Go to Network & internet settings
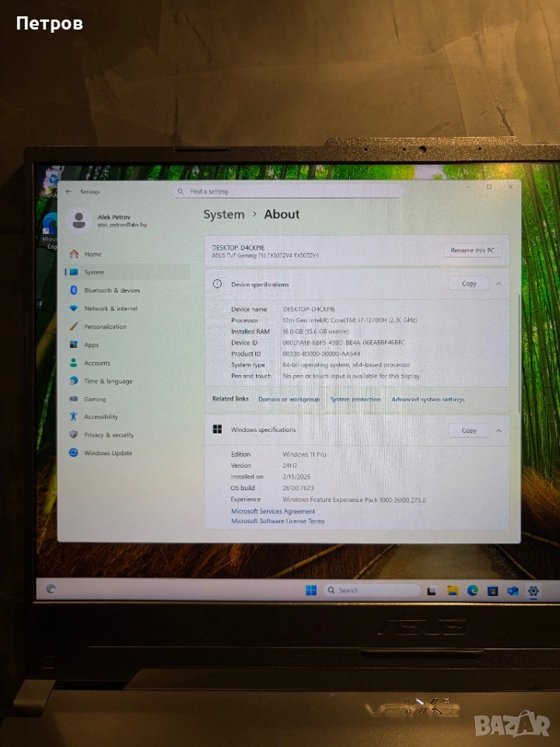Image resolution: width=560 pixels, height=747 pixels. pos(110,309)
